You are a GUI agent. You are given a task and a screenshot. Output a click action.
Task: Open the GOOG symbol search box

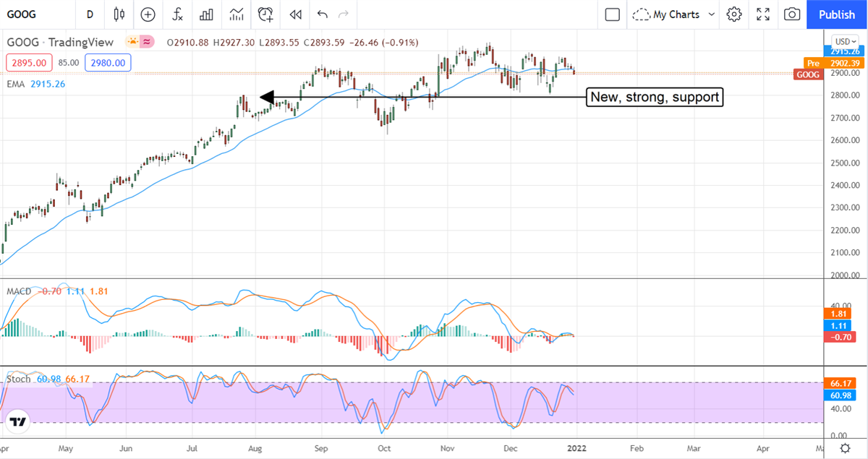pos(22,14)
